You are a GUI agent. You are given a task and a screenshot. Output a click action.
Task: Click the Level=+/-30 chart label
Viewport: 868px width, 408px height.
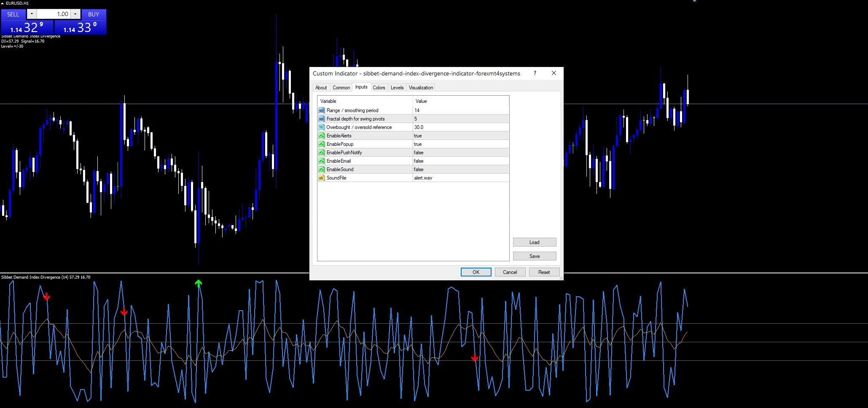coord(12,46)
